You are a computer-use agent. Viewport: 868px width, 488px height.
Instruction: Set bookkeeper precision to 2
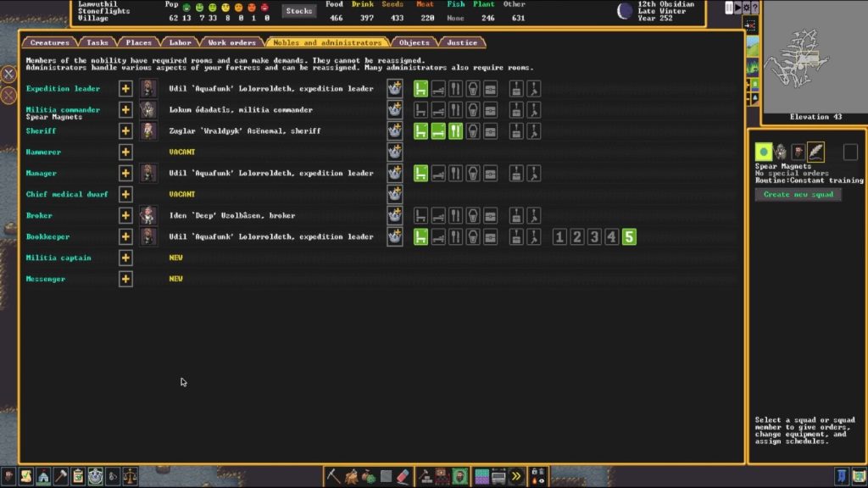click(x=576, y=237)
